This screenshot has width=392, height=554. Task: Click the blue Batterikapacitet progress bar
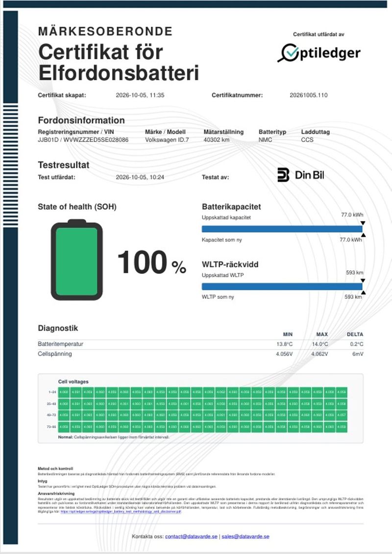coord(282,229)
